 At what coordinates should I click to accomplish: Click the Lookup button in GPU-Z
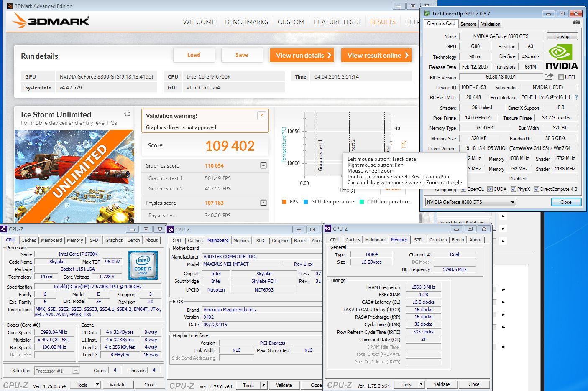[x=562, y=36]
